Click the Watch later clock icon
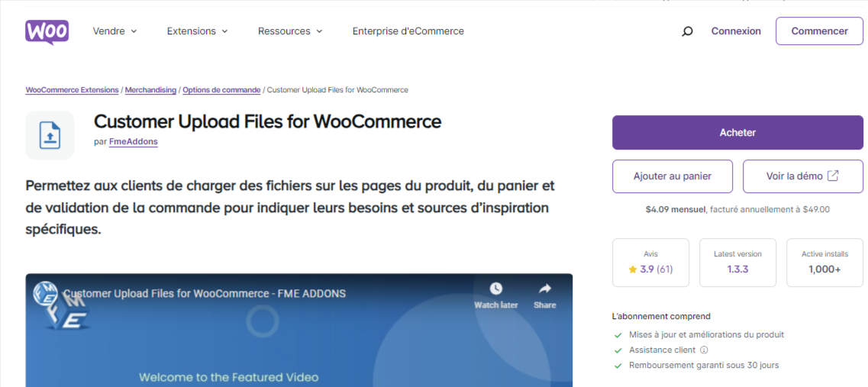 click(x=496, y=289)
